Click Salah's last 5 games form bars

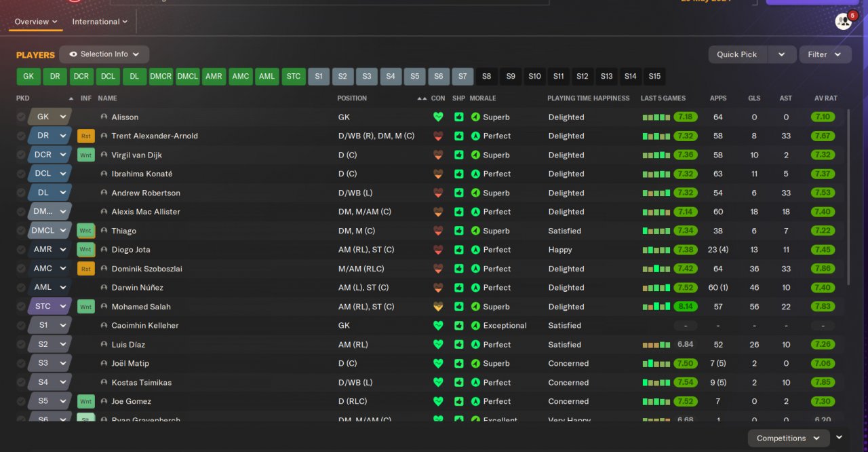[656, 307]
